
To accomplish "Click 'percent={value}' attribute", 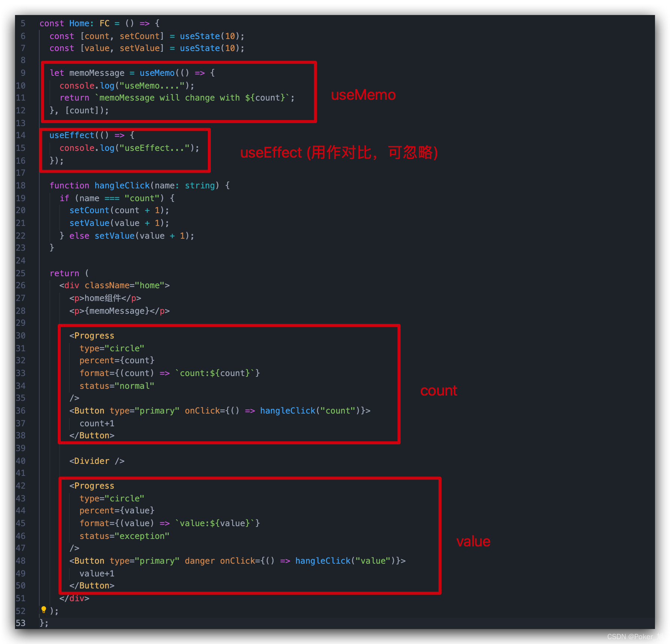I will tap(117, 510).
